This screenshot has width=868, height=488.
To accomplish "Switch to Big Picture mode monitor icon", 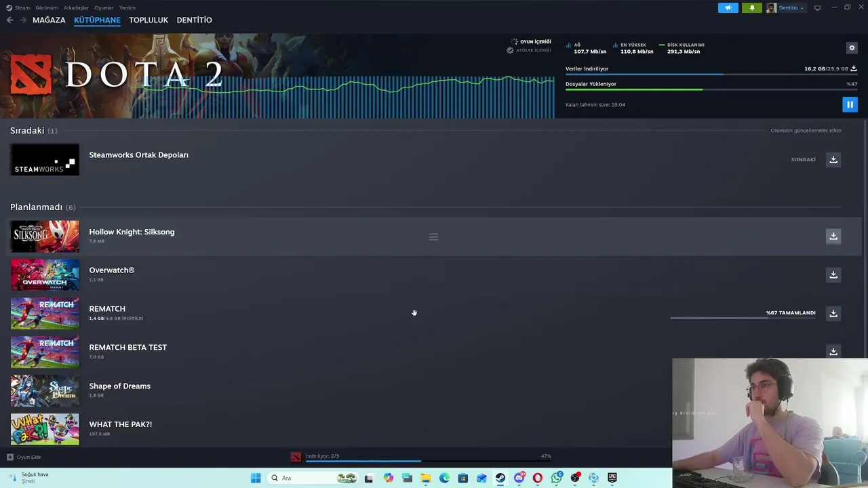I will (x=817, y=7).
